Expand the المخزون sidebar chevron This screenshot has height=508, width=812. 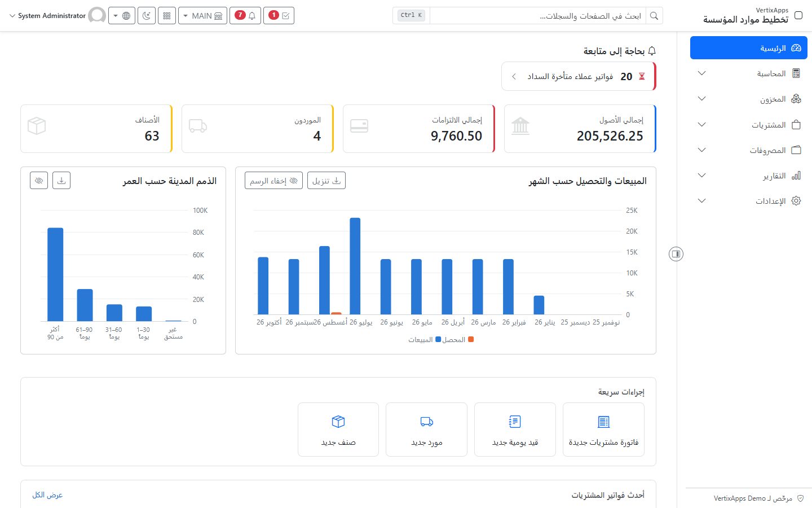702,99
